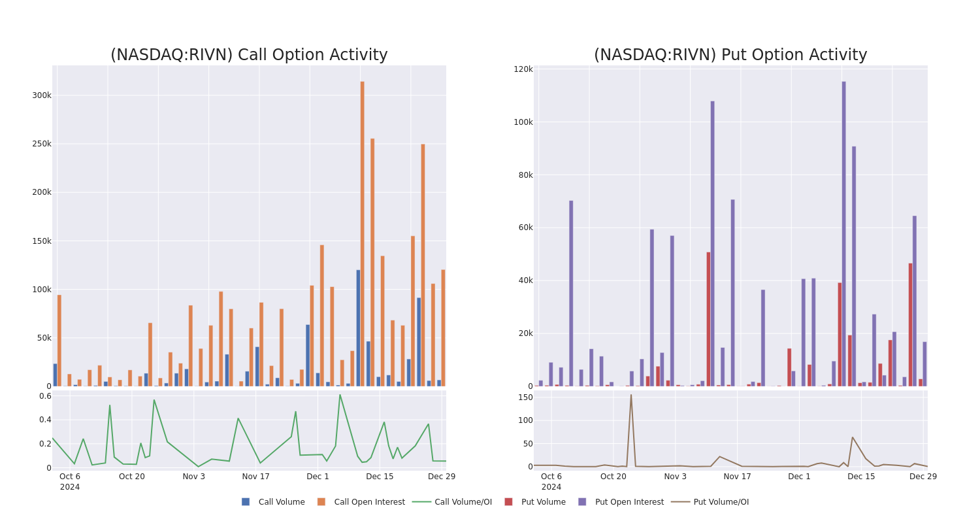Click the 120k label on put chart axis
The image size is (980, 523).
(523, 69)
